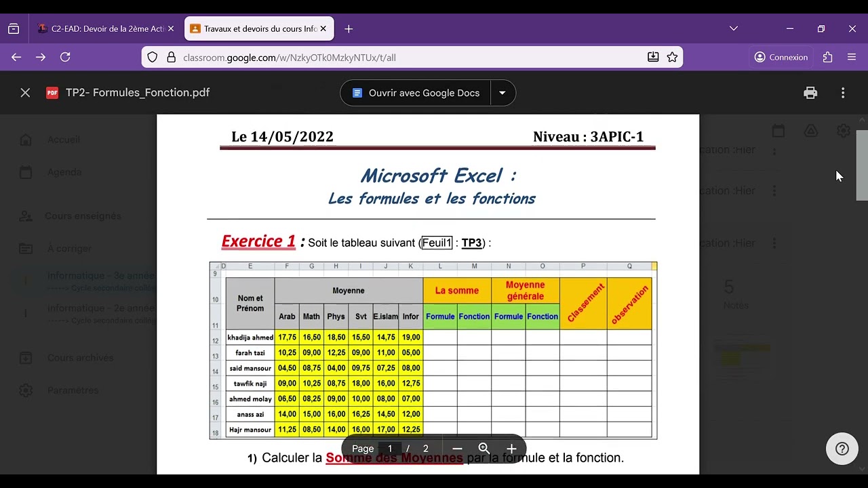Click the Classement column header
This screenshot has height=488, width=868.
click(583, 304)
